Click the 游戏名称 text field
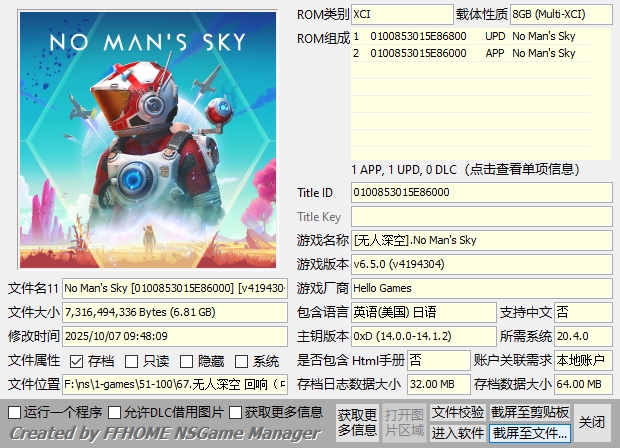 tap(482, 240)
